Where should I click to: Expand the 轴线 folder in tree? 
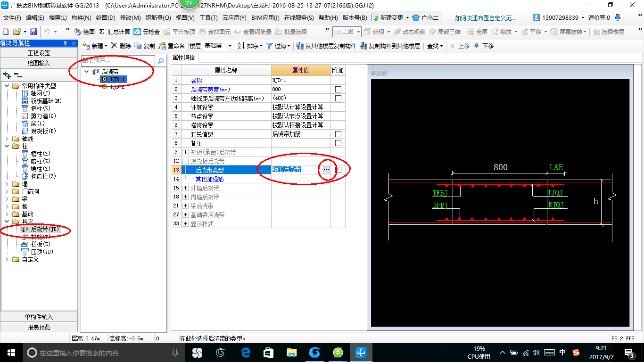click(7, 139)
